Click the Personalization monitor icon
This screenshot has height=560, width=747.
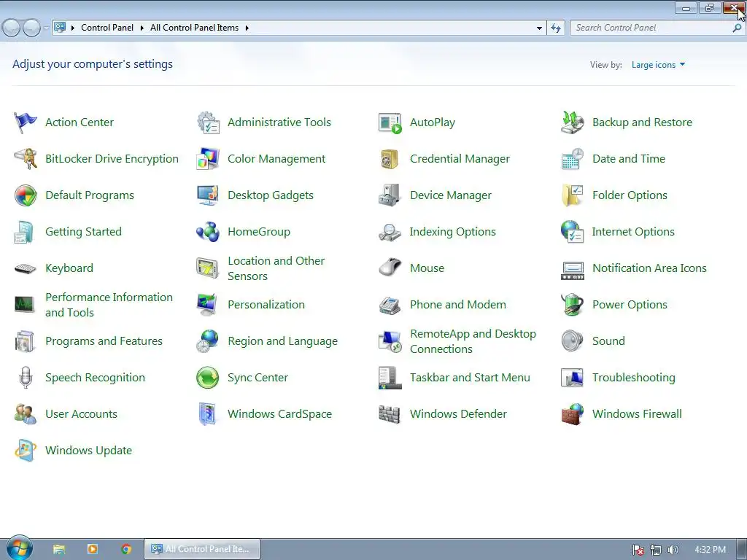[x=208, y=305]
